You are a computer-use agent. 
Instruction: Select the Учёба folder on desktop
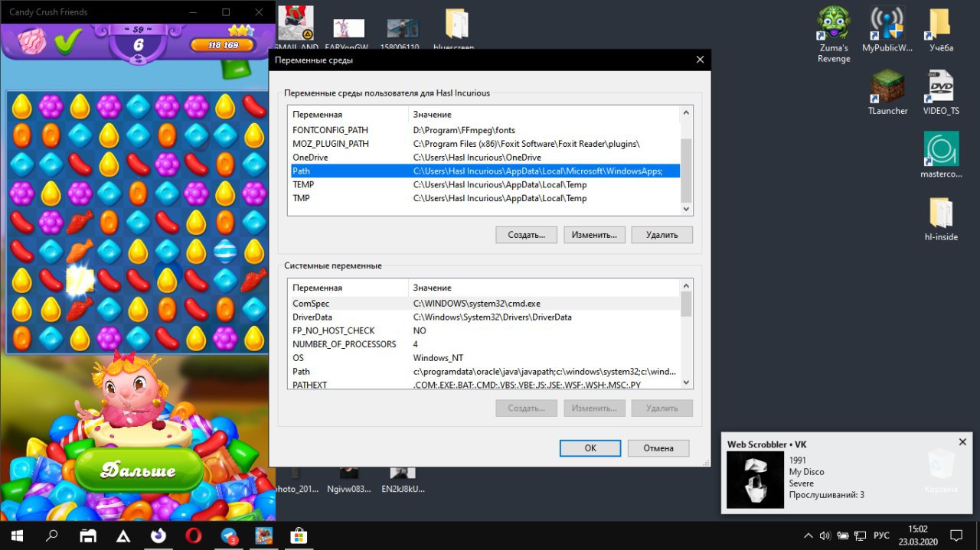coord(941,29)
